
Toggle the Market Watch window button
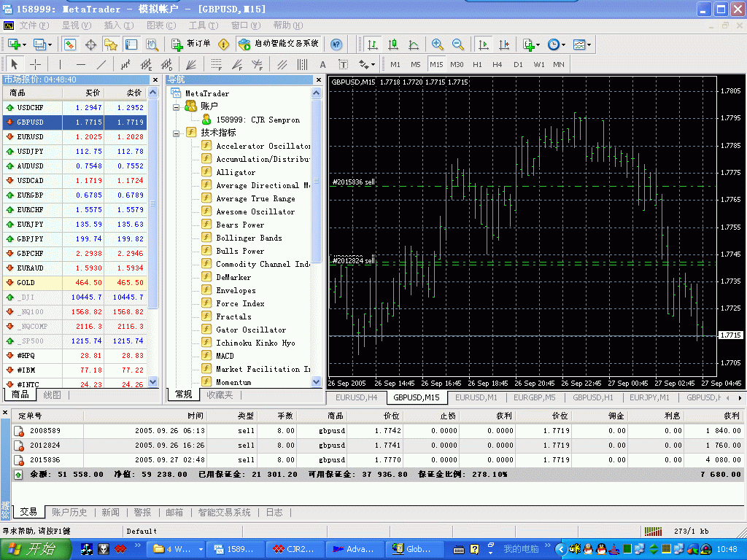tap(70, 44)
